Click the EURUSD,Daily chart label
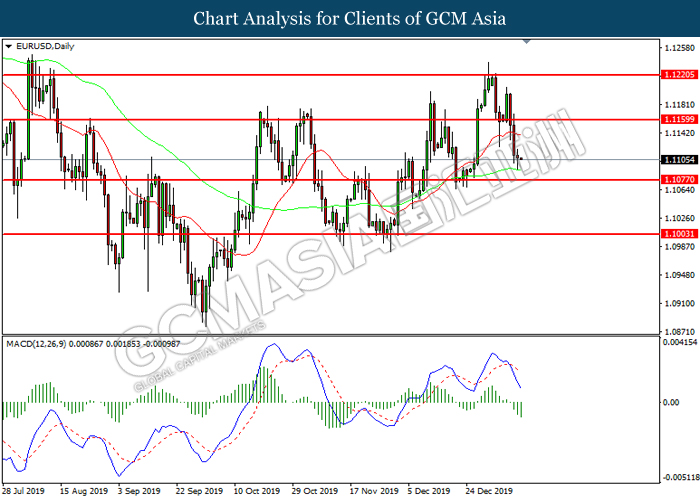Image resolution: width=700 pixels, height=500 pixels. tap(45, 46)
